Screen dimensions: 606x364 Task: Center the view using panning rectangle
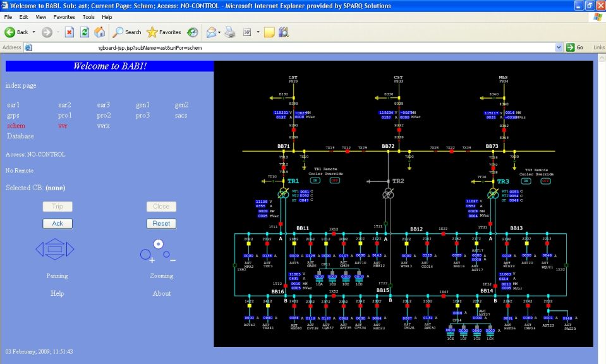tap(55, 249)
